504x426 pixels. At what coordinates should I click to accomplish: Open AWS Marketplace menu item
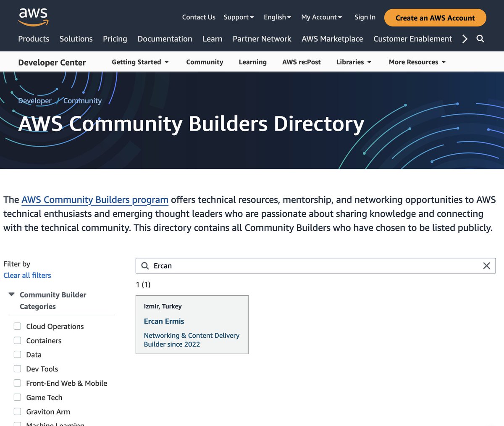pos(332,39)
